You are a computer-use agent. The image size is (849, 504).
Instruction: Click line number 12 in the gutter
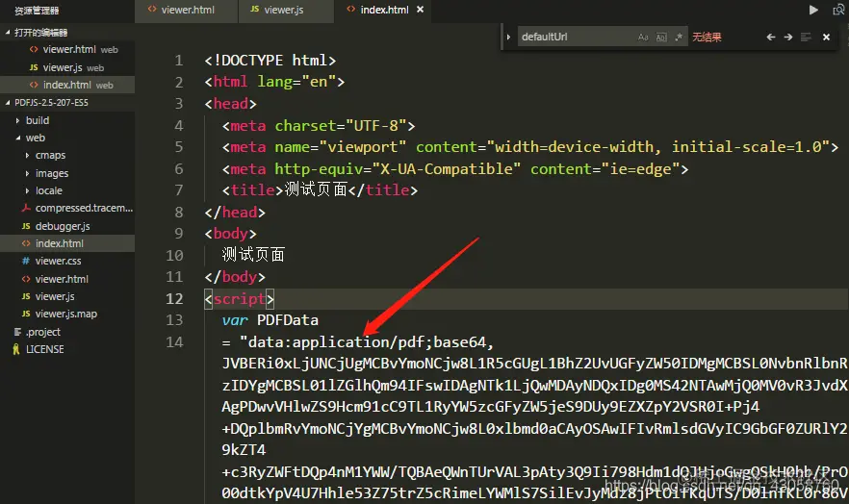(x=174, y=298)
